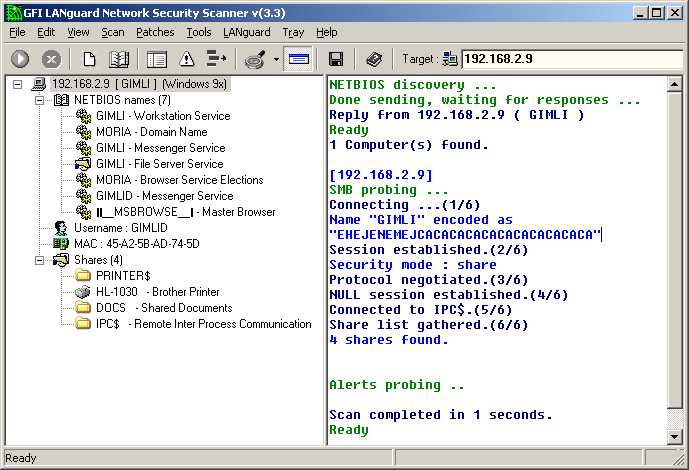
Task: Save results with the floppy disk icon
Action: click(336, 59)
